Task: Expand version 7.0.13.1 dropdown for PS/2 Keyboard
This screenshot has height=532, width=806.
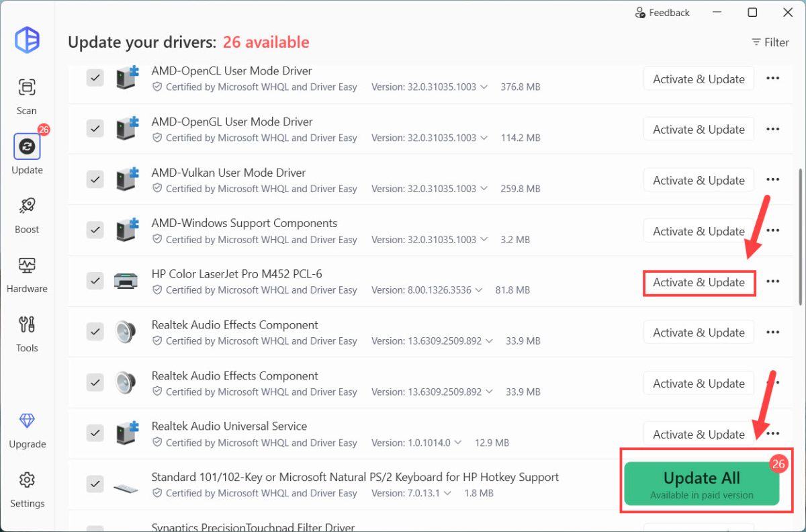Action: pyautogui.click(x=447, y=493)
